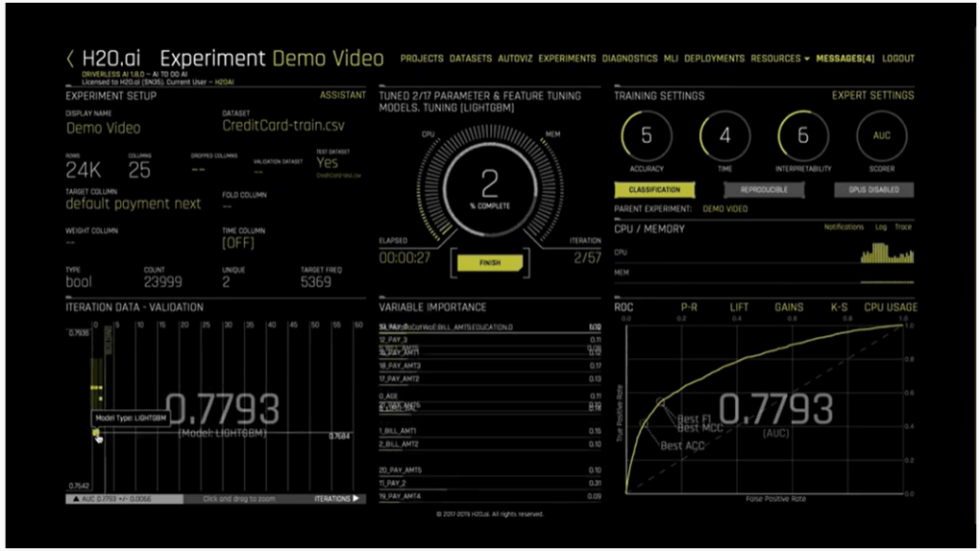The image size is (980, 551).
Task: Open the validation dataset selector
Action: [258, 172]
